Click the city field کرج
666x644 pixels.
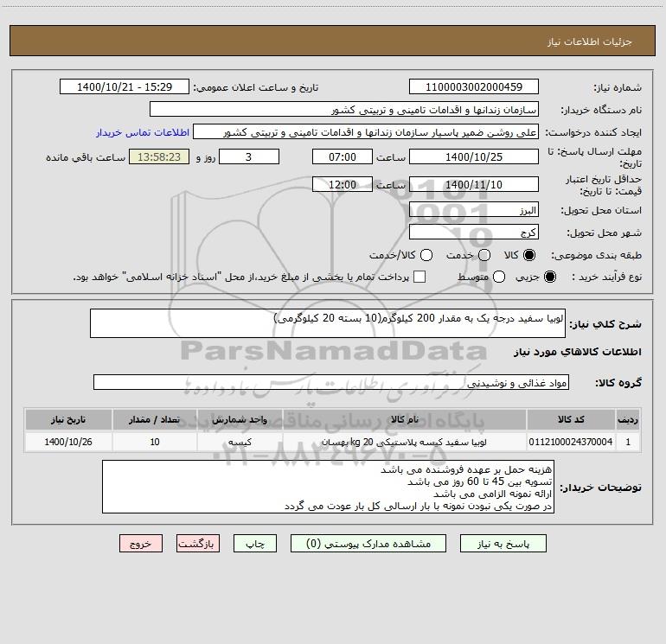coord(474,233)
